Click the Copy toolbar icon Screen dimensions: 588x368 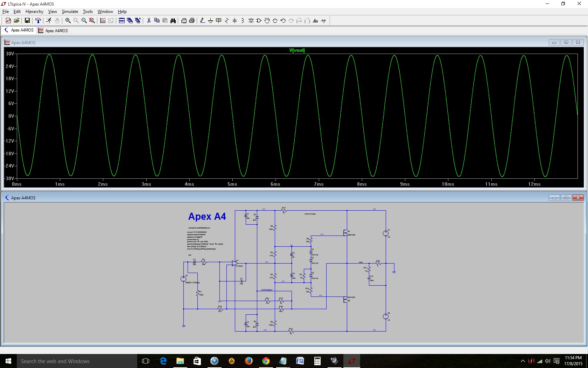tap(157, 21)
